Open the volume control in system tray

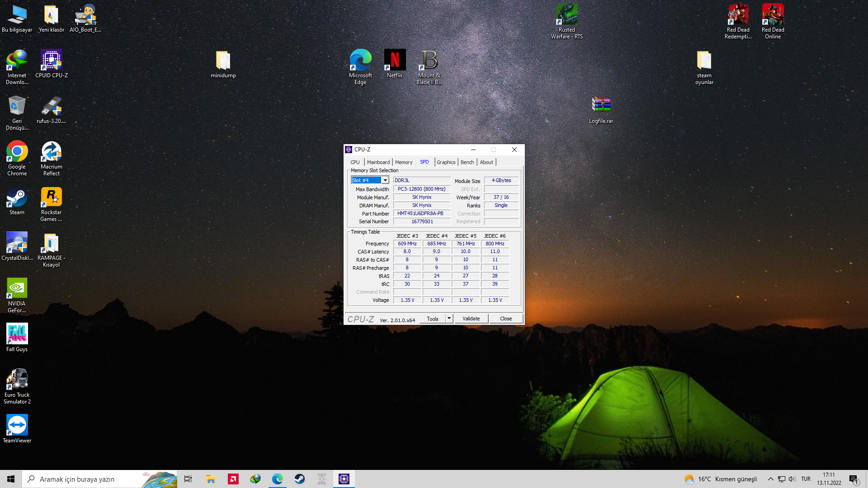coord(792,479)
